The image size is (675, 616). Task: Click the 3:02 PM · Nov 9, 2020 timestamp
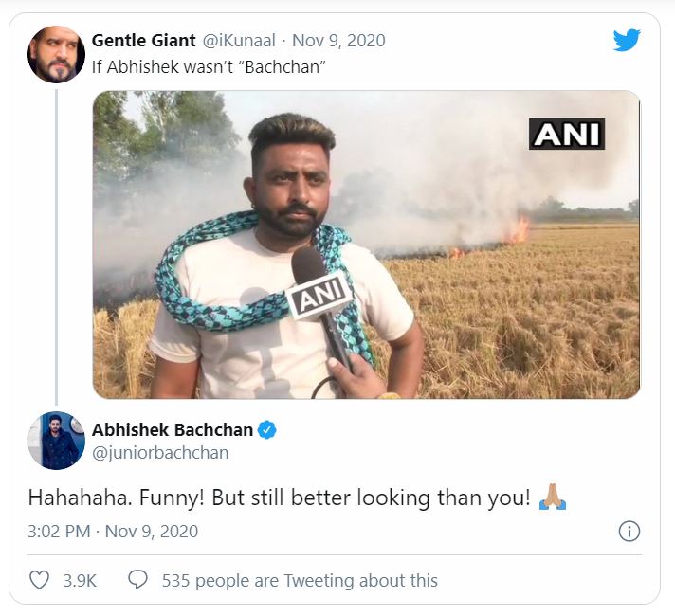pyautogui.click(x=113, y=531)
